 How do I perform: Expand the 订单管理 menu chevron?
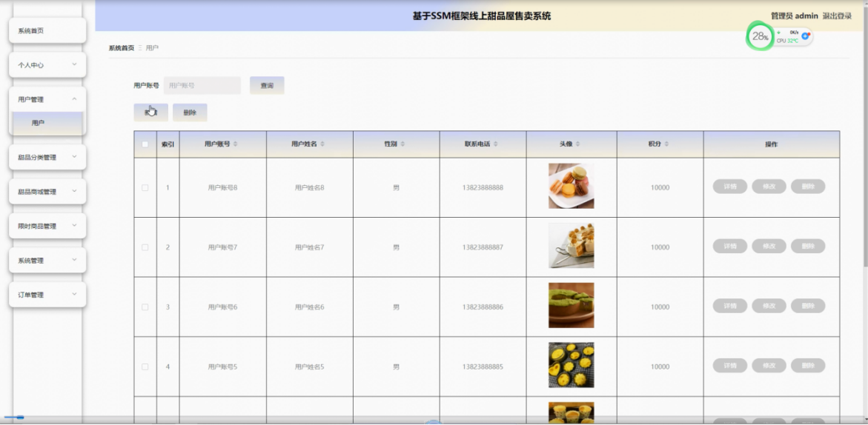[x=74, y=294]
